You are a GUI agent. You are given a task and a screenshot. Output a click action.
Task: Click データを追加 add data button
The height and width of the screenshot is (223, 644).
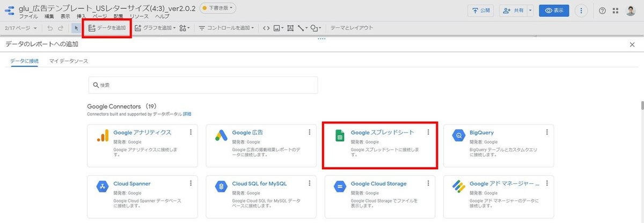[107, 27]
